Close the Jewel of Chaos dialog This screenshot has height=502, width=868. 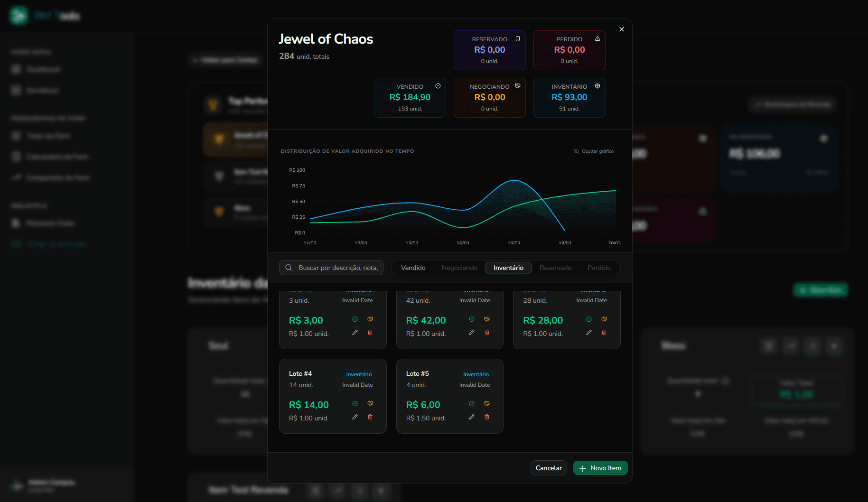pyautogui.click(x=621, y=29)
